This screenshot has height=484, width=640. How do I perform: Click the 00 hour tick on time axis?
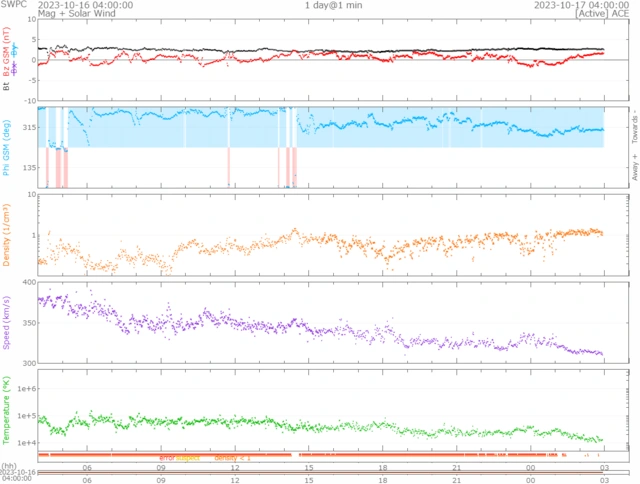click(529, 467)
